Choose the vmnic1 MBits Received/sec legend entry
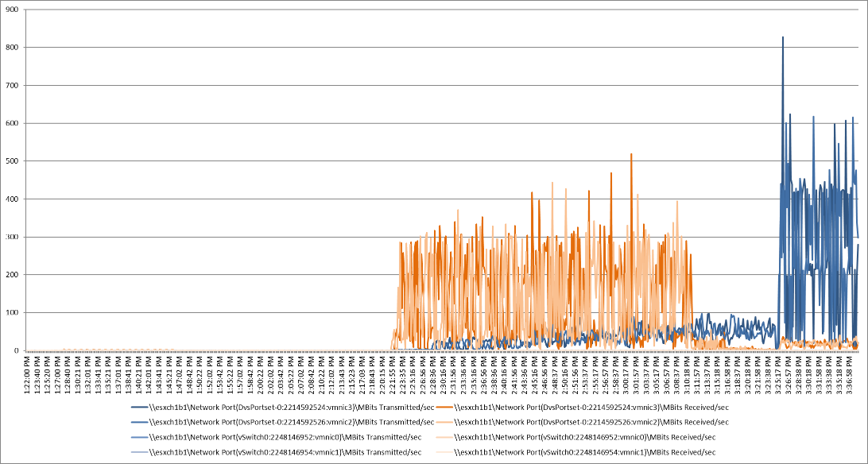This screenshot has width=868, height=464. click(x=576, y=452)
